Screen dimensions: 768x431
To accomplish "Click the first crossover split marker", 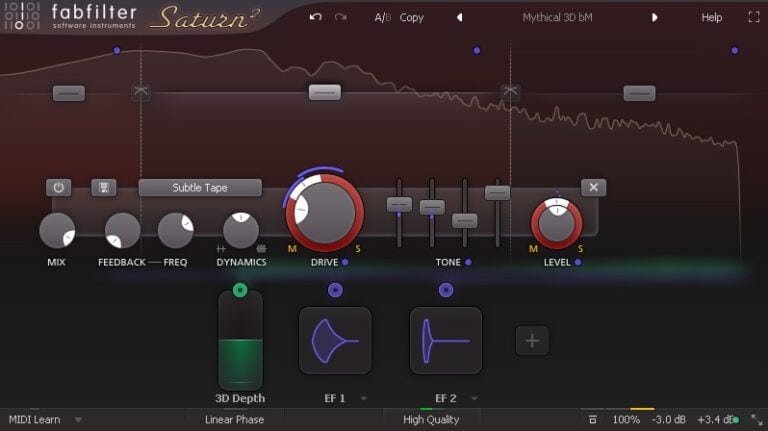I will tap(141, 92).
